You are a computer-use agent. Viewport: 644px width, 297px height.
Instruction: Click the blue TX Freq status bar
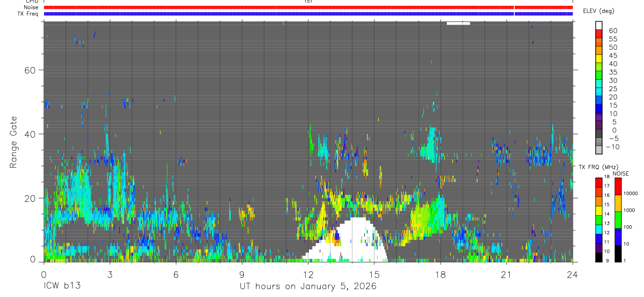tap(308, 14)
